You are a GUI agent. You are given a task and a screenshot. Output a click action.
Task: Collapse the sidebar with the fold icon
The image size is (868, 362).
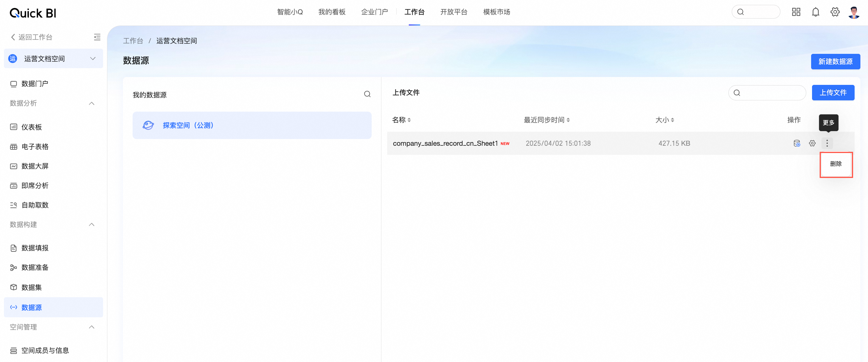point(97,37)
